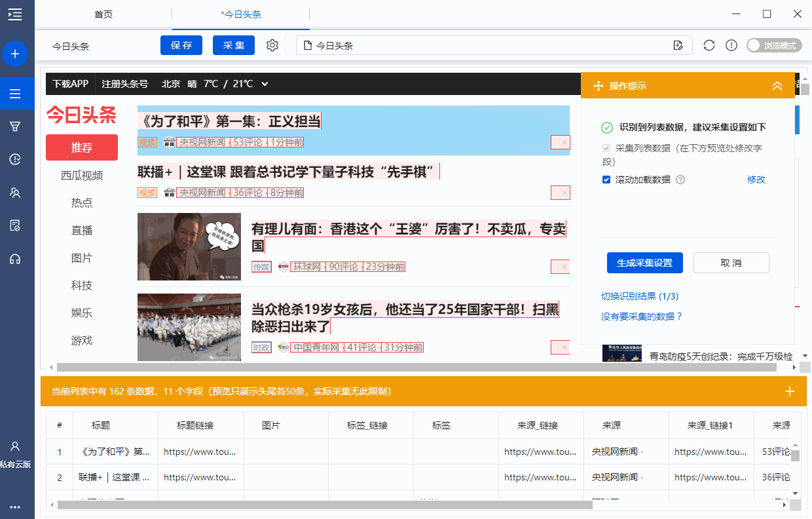Click the 今日头条 red logo
The image size is (812, 519).
[x=81, y=116]
